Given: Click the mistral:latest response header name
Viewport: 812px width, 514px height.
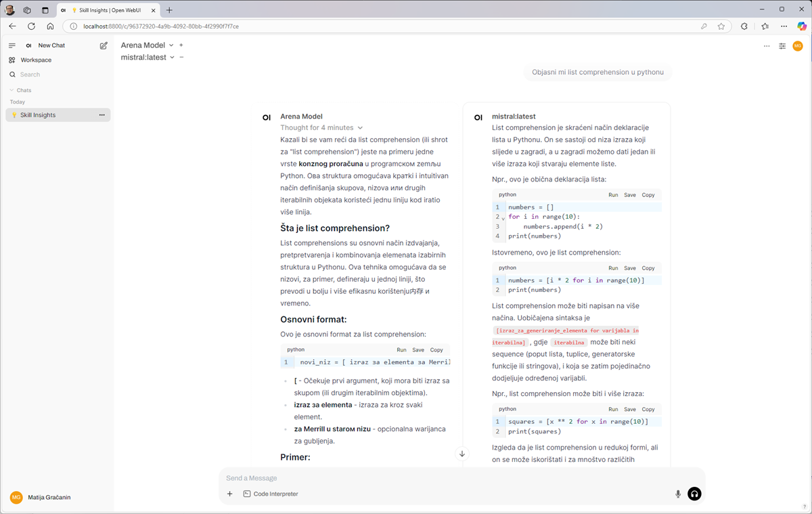Looking at the screenshot, I should click(514, 116).
